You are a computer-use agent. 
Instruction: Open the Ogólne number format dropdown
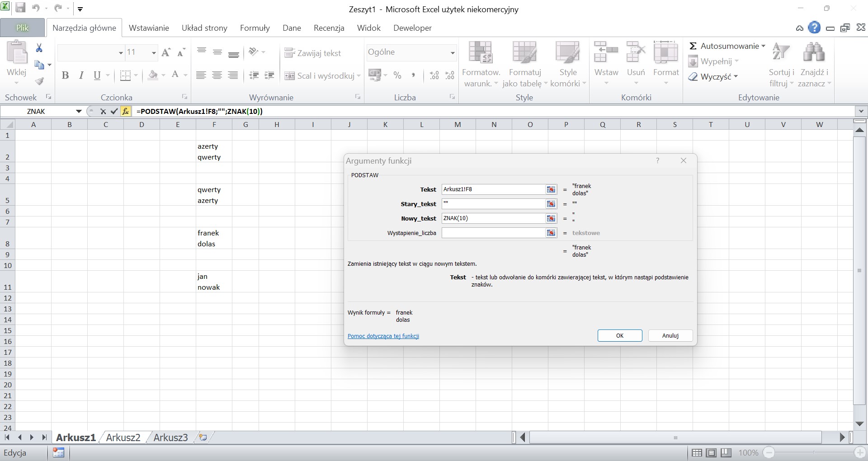point(452,53)
